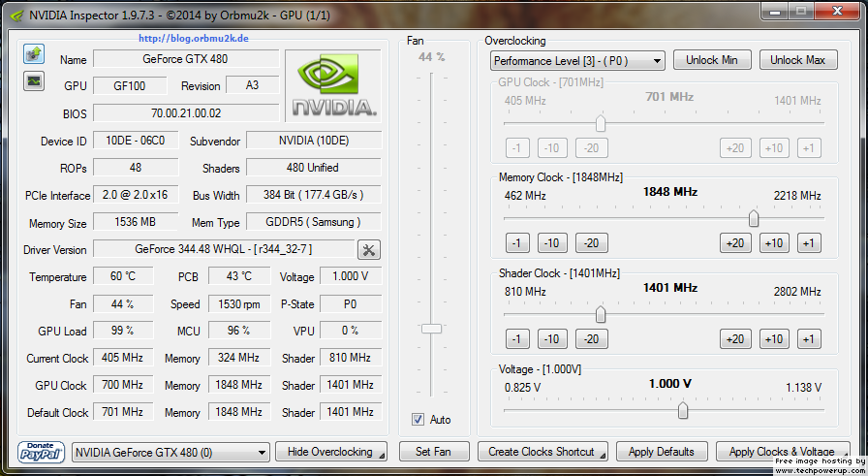This screenshot has height=476, width=868.
Task: Click the Memory Clock slider handle
Action: click(754, 218)
